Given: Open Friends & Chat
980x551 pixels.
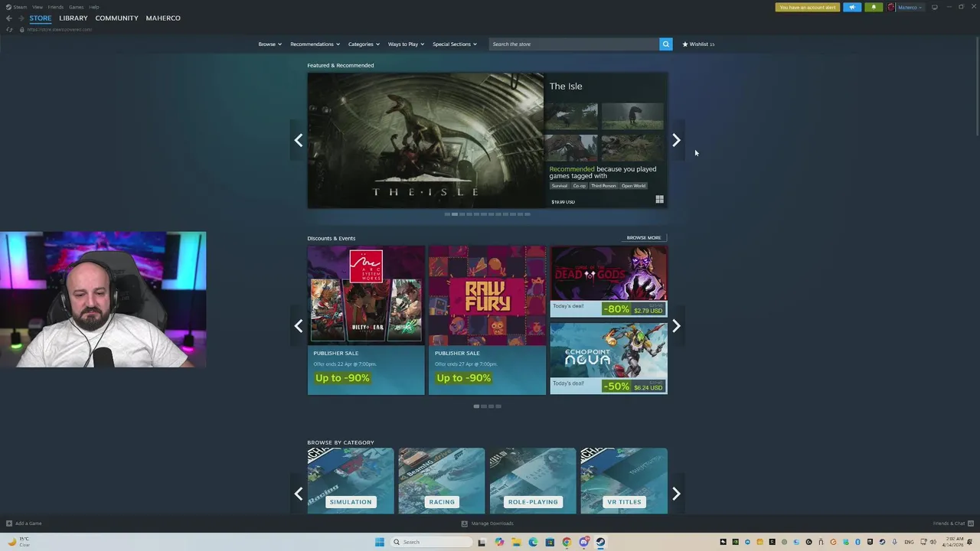Looking at the screenshot, I should (x=952, y=523).
